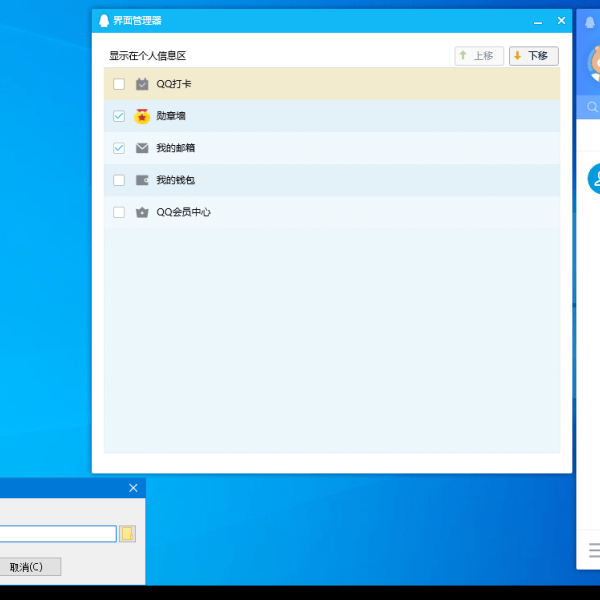Click the QQ search magnifier icon

592,107
